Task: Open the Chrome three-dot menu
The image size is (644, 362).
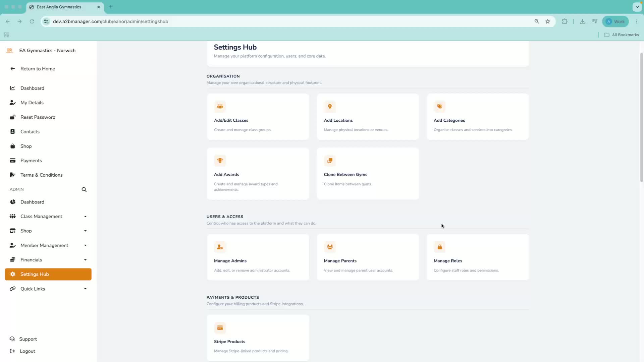Action: [636, 21]
